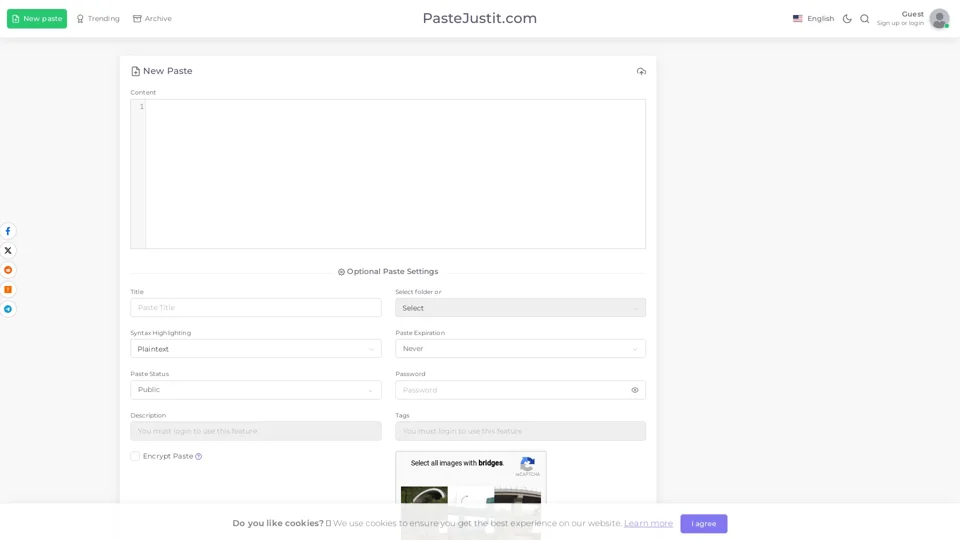Click the upload file cloud icon

(641, 72)
